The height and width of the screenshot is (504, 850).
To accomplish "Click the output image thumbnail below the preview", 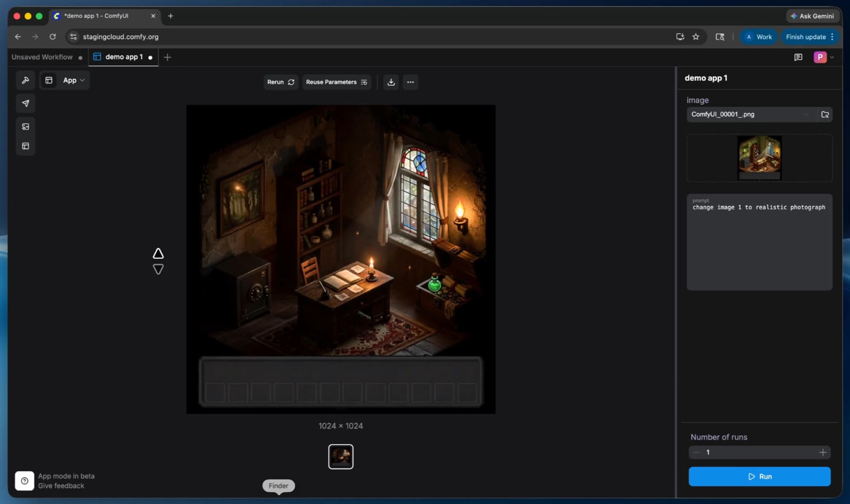I will coord(341,456).
